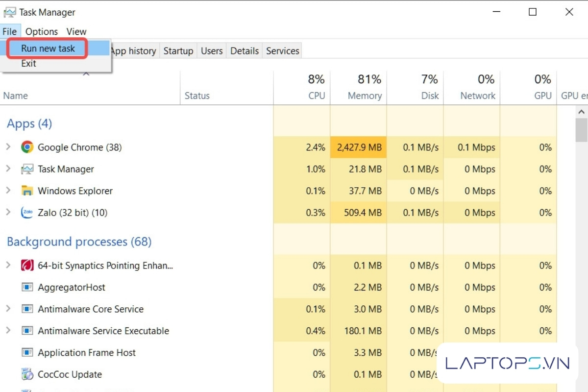Click the scrollbar up arrow

pyautogui.click(x=582, y=113)
